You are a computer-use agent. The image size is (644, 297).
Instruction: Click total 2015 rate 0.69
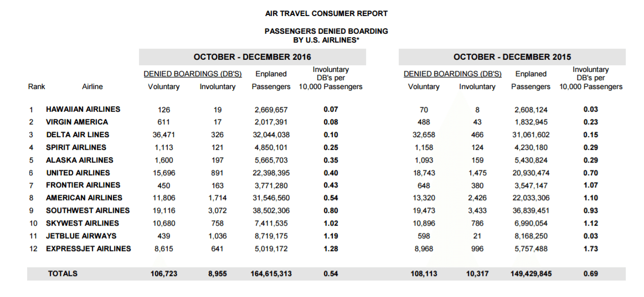click(591, 274)
